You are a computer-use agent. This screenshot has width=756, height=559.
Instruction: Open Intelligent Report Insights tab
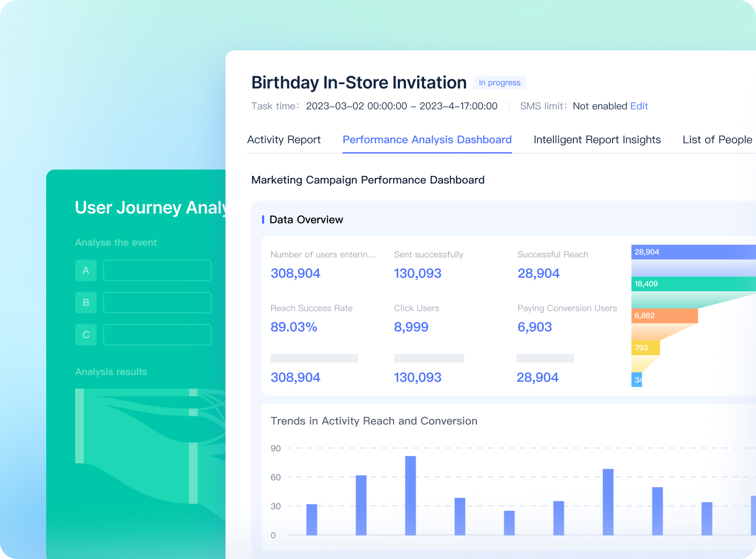597,139
